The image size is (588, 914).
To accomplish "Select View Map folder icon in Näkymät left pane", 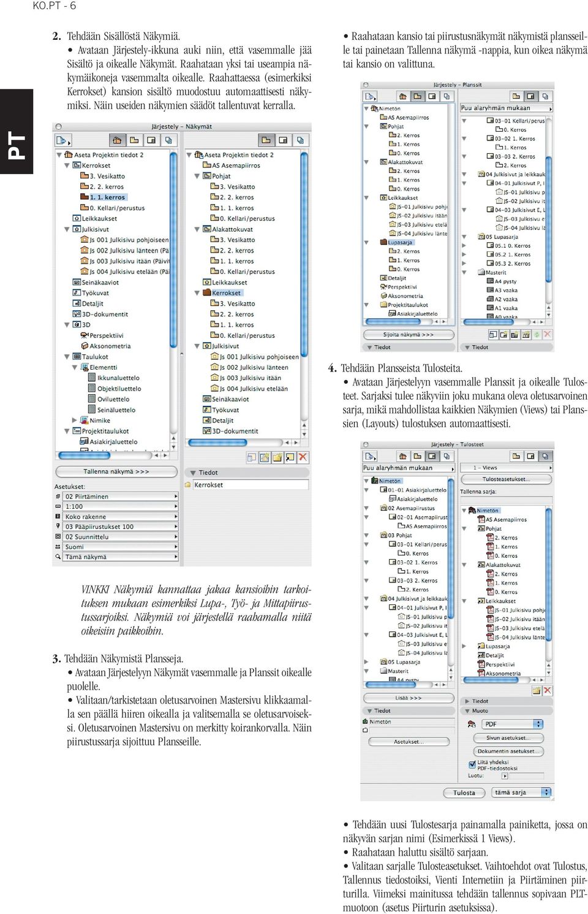I will (x=134, y=140).
